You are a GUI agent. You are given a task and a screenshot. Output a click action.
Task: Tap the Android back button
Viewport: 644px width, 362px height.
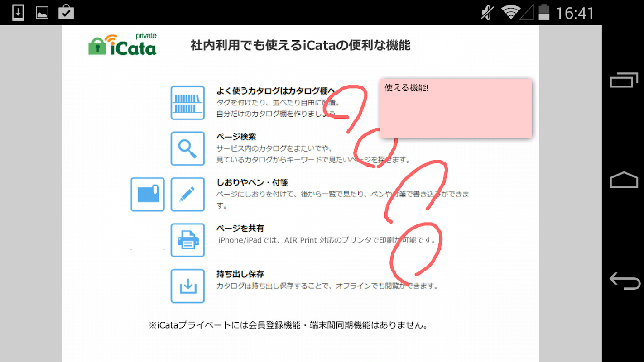(x=625, y=281)
